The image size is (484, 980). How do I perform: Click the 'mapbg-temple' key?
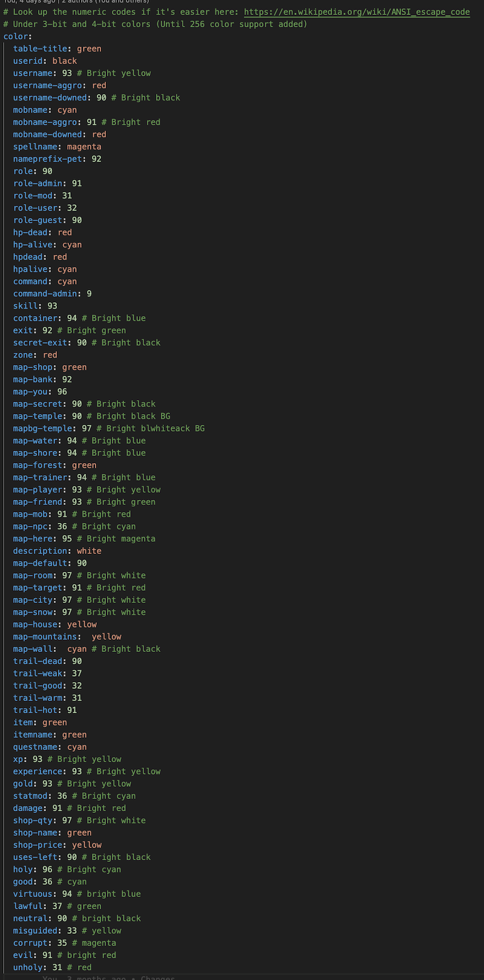pos(42,428)
